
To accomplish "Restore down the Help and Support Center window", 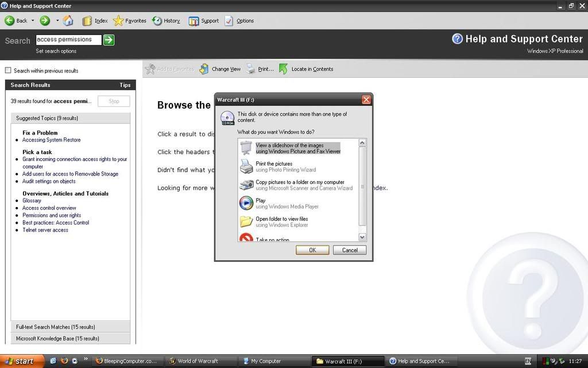I will [571, 6].
